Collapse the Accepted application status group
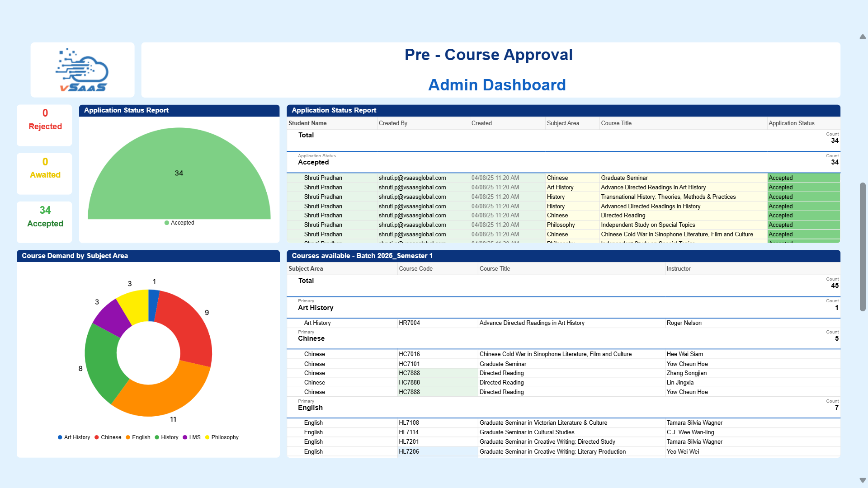 coord(313,162)
